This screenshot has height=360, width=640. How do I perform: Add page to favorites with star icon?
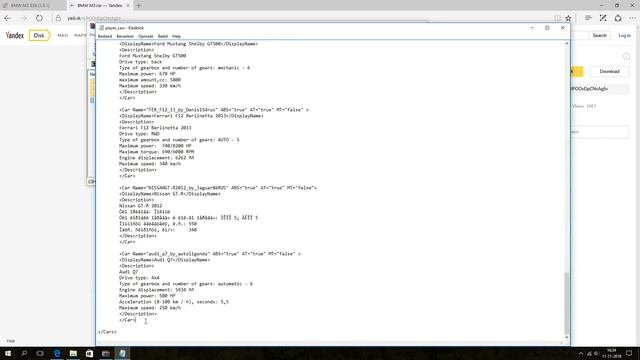pos(568,18)
